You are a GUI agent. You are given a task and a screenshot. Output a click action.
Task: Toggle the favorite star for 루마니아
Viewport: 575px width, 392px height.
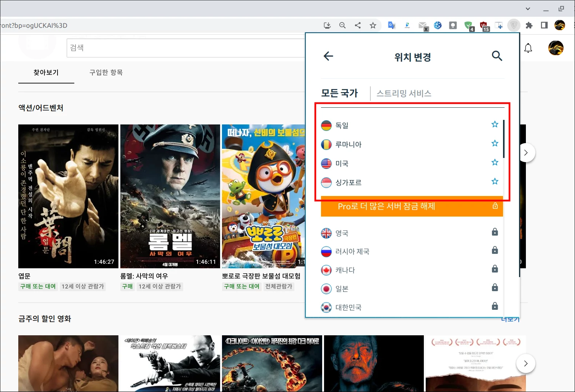coord(494,143)
